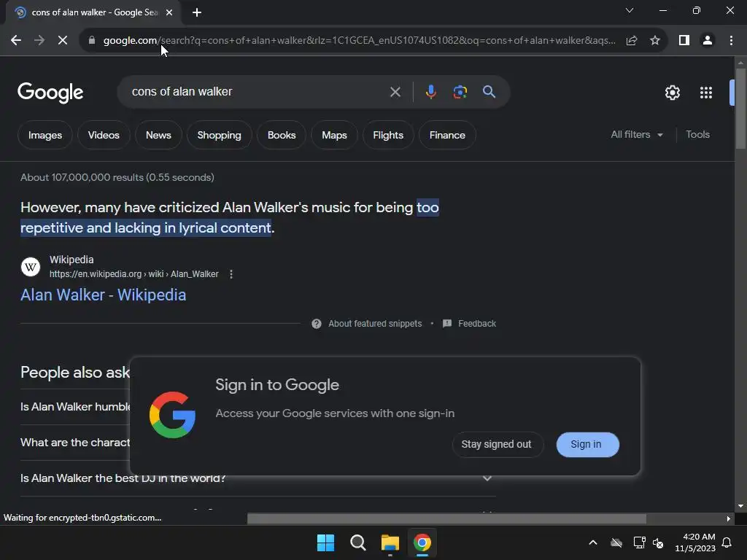
Task: Search by image with Google Lens
Action: 460,92
